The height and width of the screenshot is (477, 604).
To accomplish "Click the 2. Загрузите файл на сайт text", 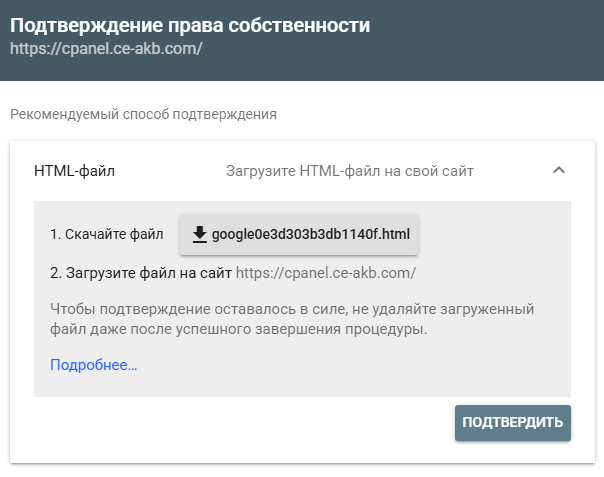I will tap(141, 273).
